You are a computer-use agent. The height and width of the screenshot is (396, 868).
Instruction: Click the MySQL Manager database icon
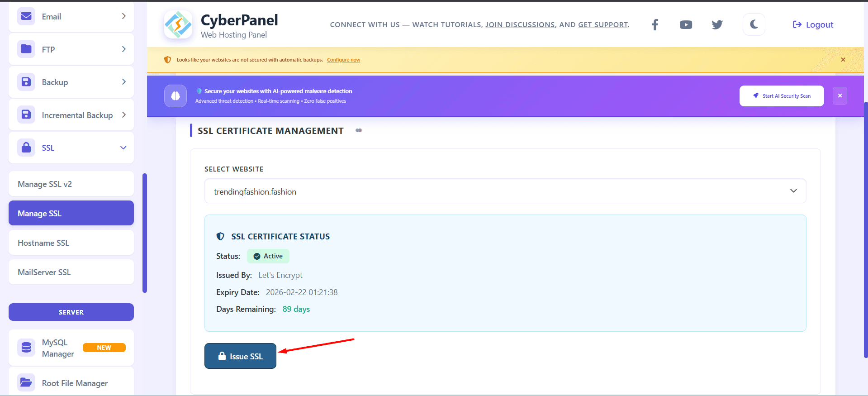(x=26, y=348)
